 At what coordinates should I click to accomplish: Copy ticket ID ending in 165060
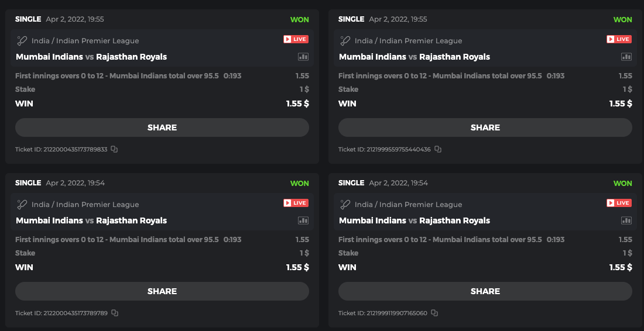click(434, 313)
